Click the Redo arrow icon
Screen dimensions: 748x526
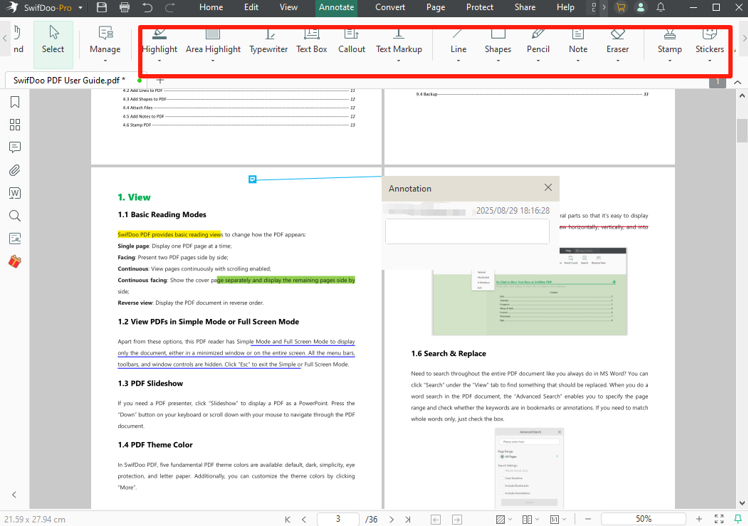pos(170,7)
